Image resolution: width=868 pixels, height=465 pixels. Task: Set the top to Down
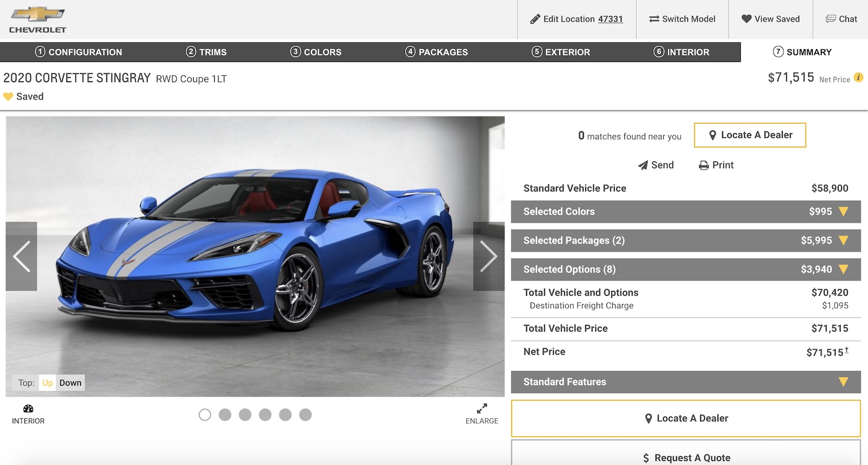tap(71, 383)
